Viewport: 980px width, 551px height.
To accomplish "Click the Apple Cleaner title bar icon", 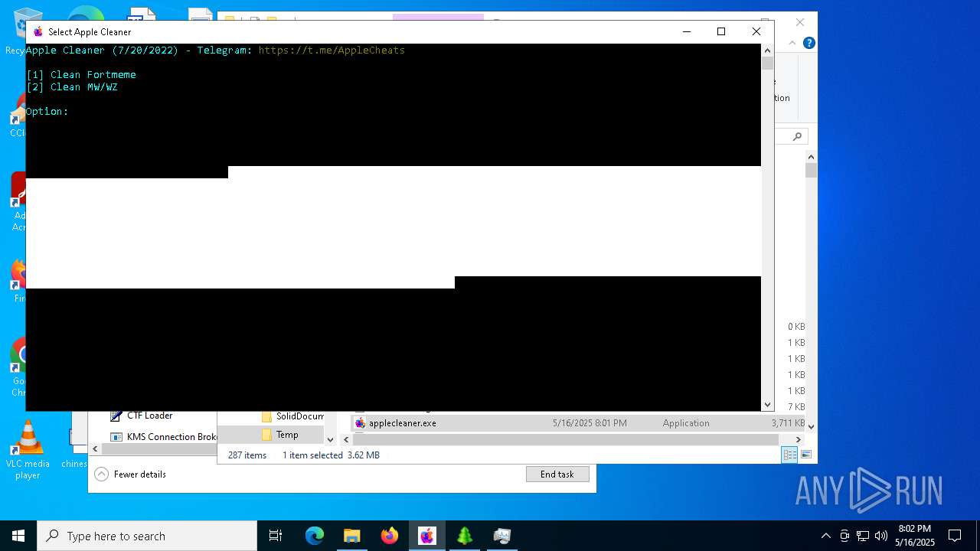I will [x=38, y=31].
